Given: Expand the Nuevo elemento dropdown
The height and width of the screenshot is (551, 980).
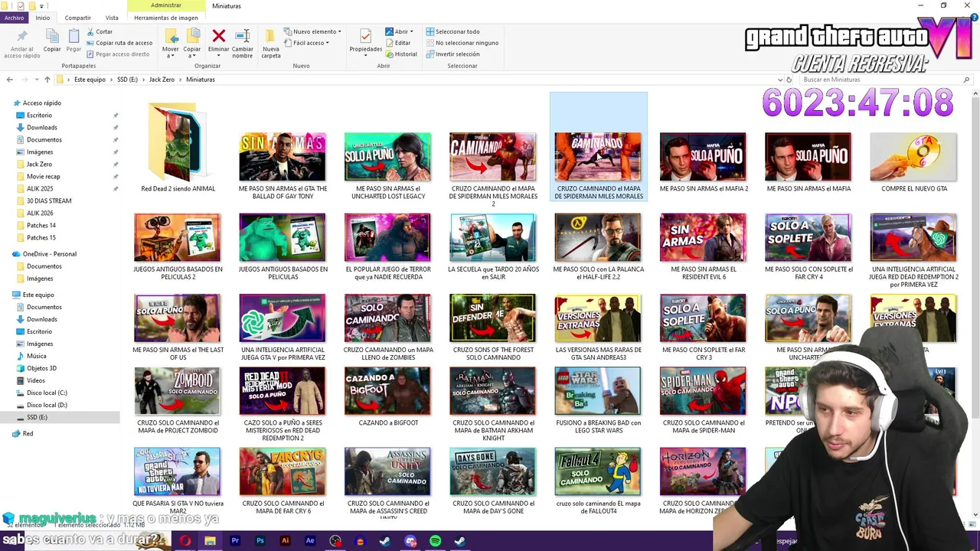Looking at the screenshot, I should pyautogui.click(x=313, y=31).
